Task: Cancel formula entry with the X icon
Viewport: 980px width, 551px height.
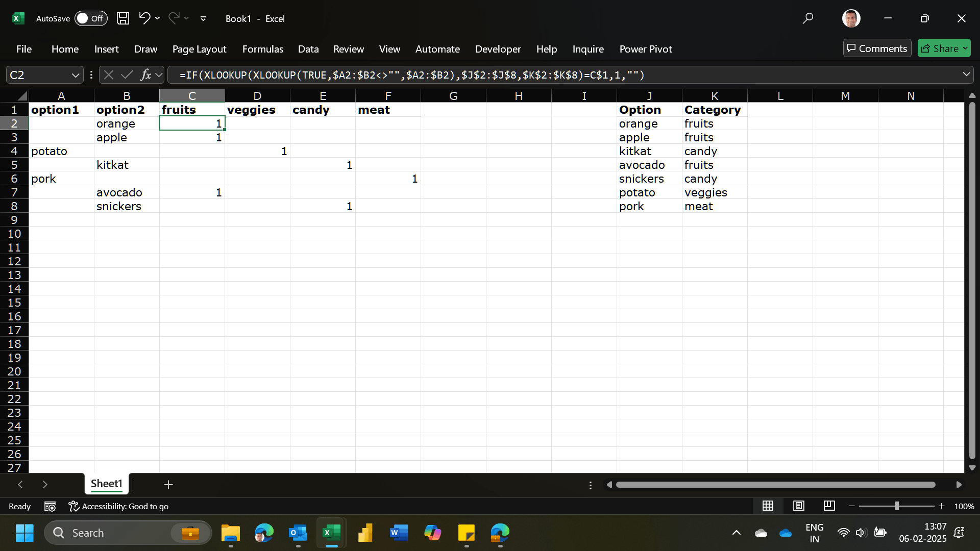Action: (x=108, y=75)
